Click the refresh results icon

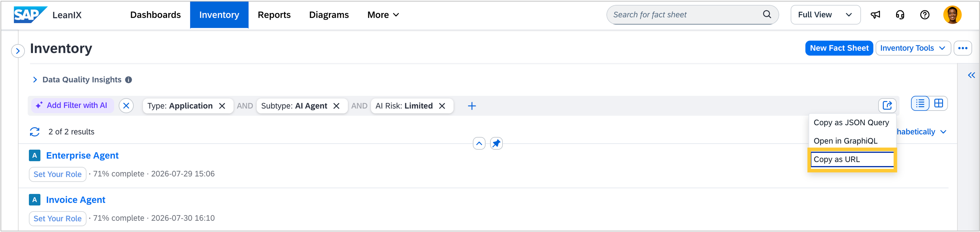(35, 132)
